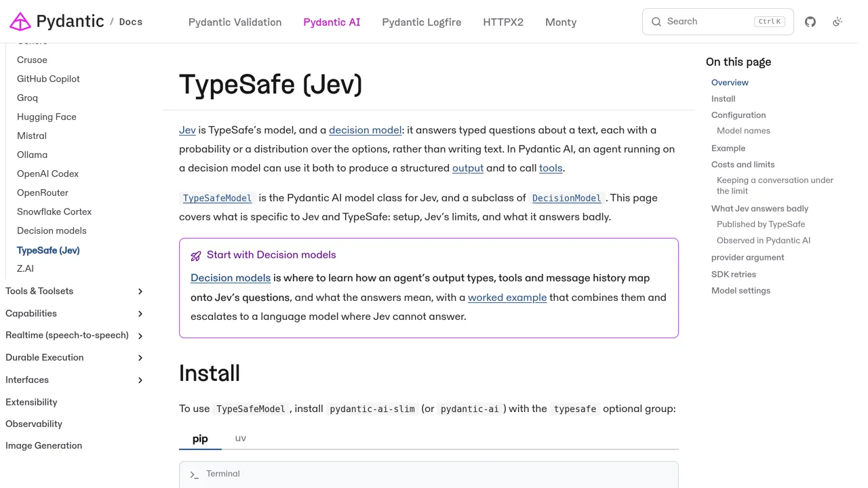Image resolution: width=868 pixels, height=488 pixels.
Task: Open Groq in the sidebar
Action: 27,98
